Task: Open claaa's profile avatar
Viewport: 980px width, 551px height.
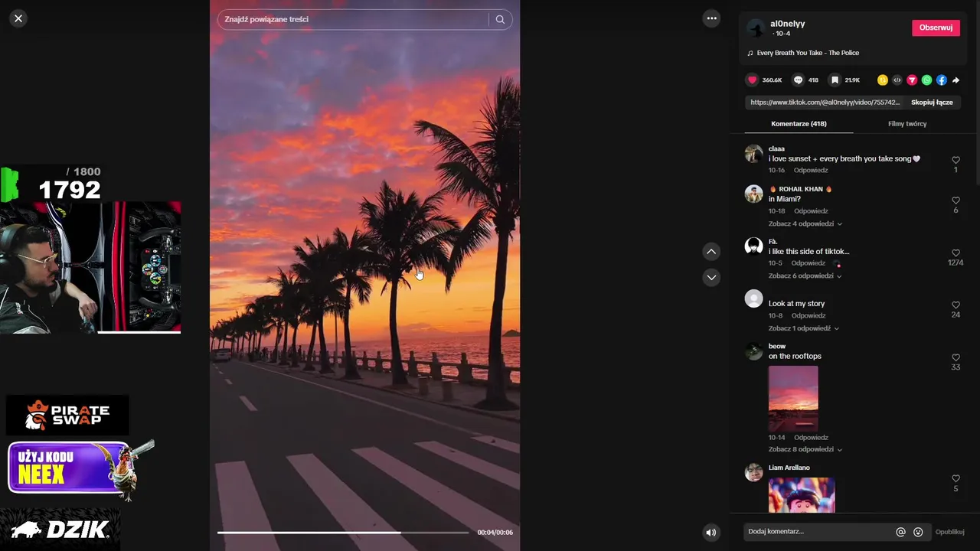Action: pos(754,153)
